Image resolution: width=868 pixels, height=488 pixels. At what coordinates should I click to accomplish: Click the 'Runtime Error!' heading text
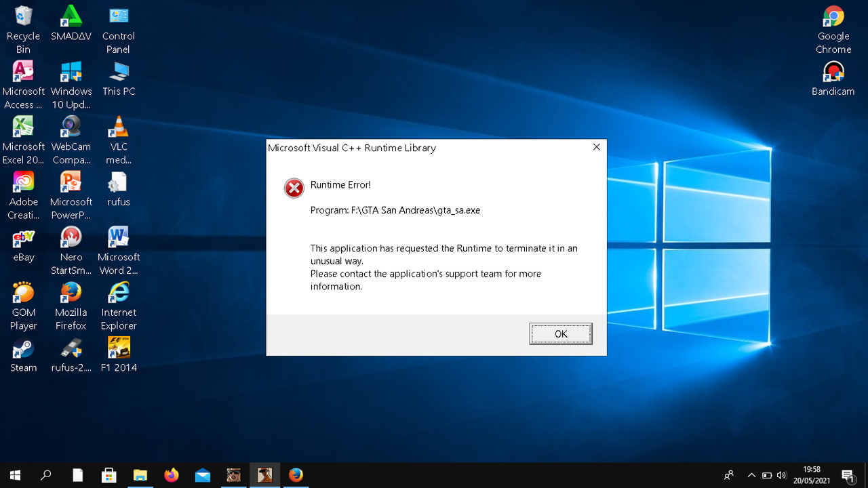[340, 185]
